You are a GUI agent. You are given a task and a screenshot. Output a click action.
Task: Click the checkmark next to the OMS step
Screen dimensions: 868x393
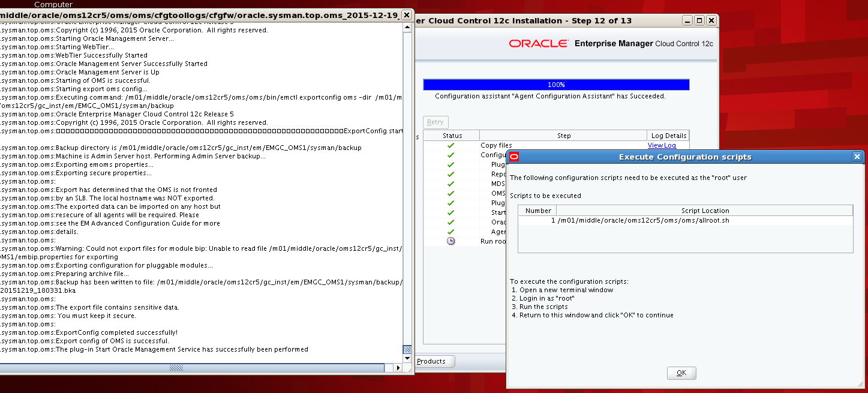click(x=450, y=193)
